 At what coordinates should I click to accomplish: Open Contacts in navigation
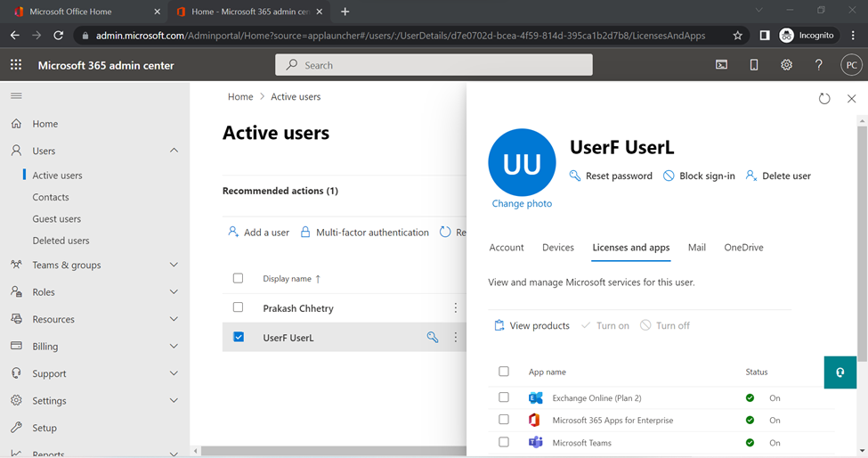click(x=51, y=197)
